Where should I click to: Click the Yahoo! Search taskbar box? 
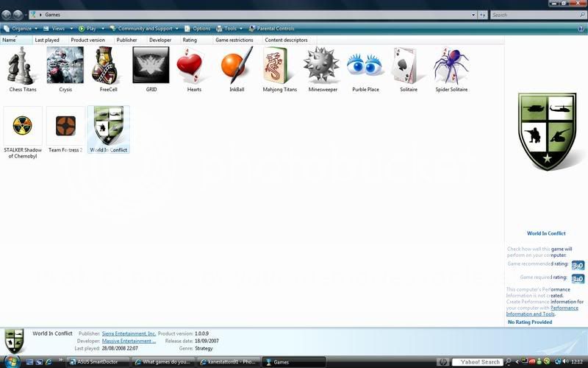coord(478,362)
